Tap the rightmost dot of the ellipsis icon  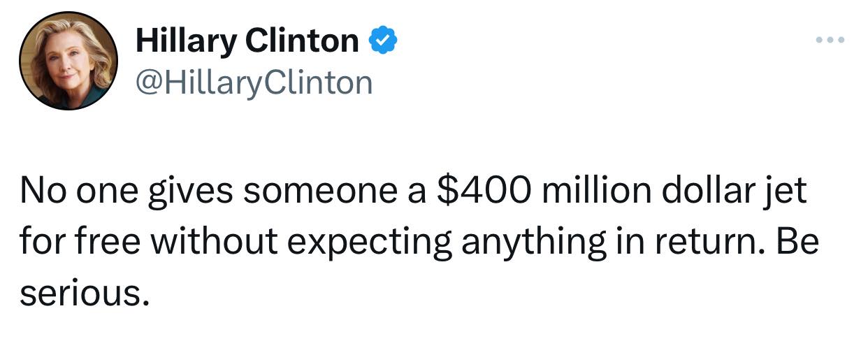841,39
